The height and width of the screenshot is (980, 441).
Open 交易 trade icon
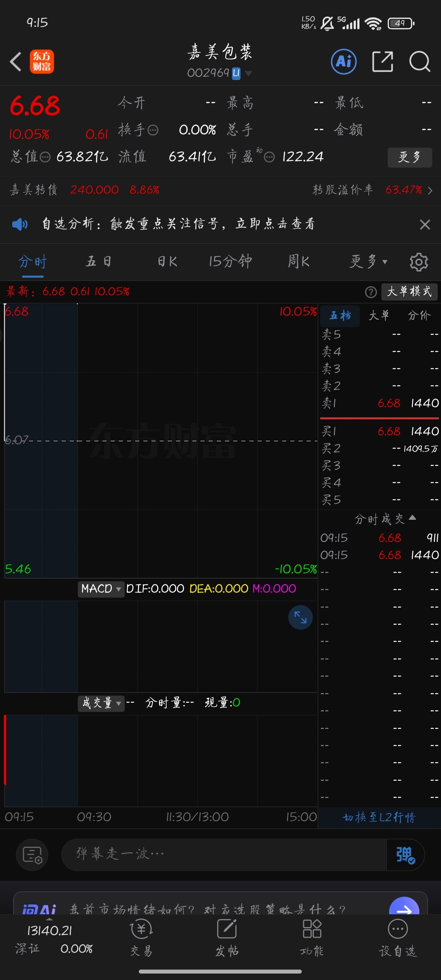pyautogui.click(x=141, y=938)
